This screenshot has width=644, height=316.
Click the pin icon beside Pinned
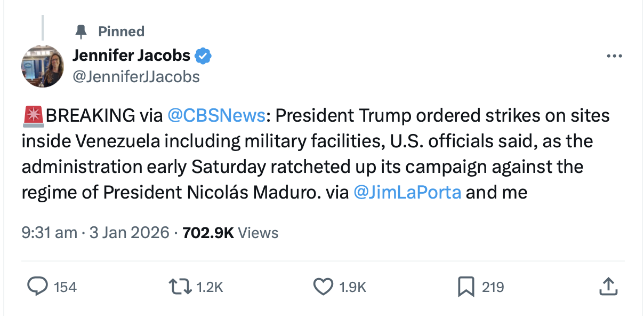coord(81,32)
